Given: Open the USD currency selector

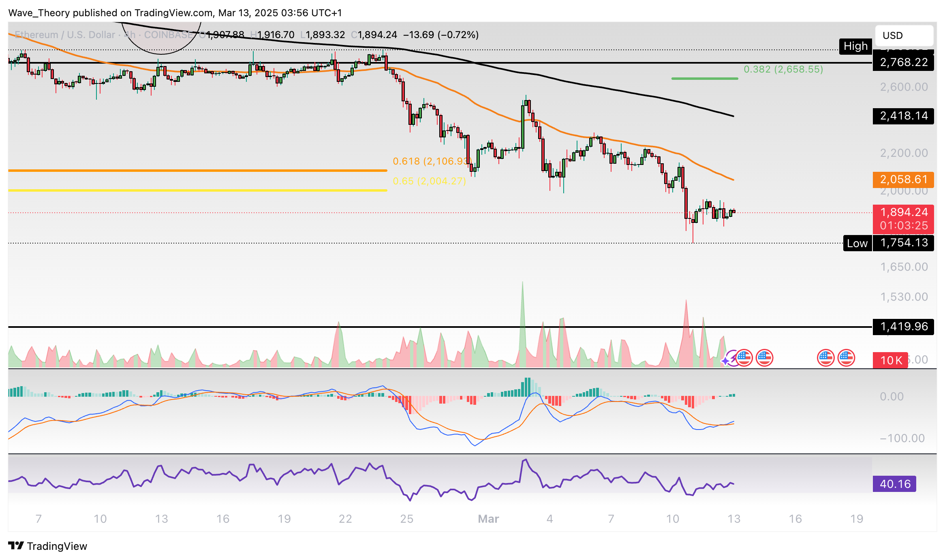Looking at the screenshot, I should point(904,36).
